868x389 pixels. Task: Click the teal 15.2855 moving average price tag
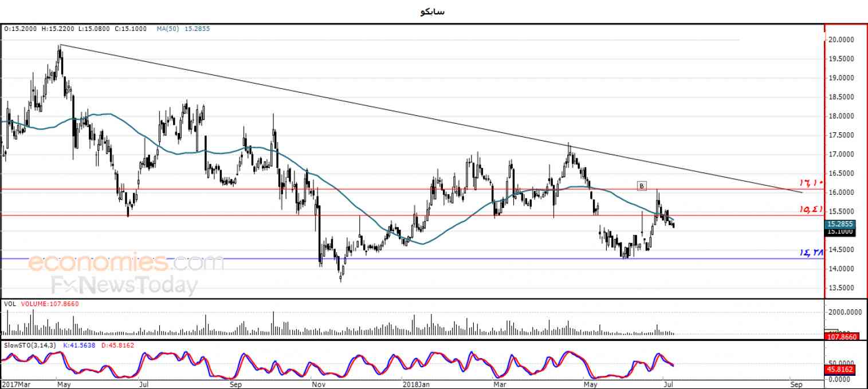click(840, 224)
